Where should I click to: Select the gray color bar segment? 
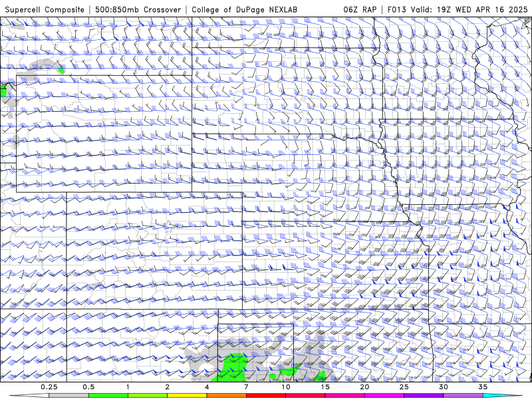click(69, 396)
